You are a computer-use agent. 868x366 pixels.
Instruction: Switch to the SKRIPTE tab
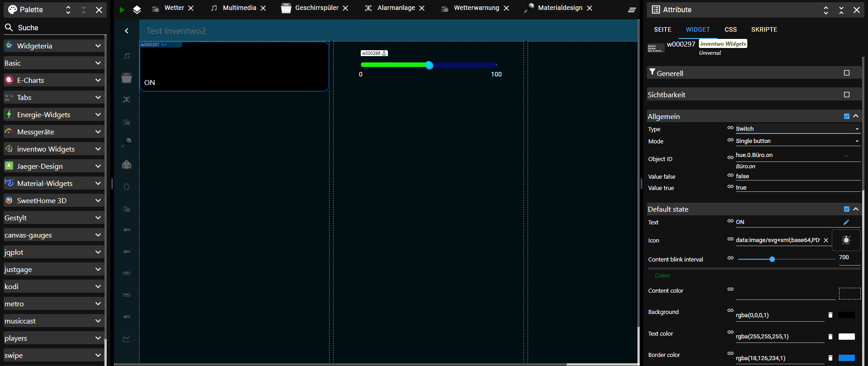[x=764, y=29]
